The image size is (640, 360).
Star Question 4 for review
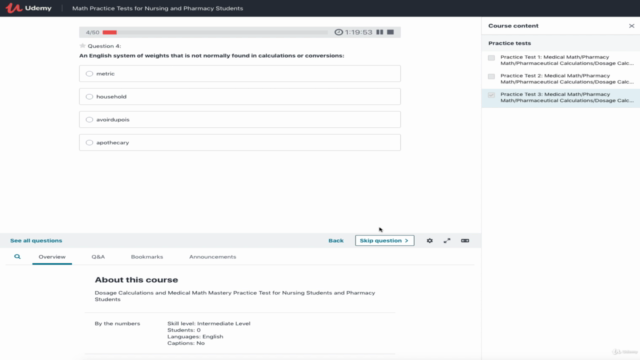tap(82, 46)
